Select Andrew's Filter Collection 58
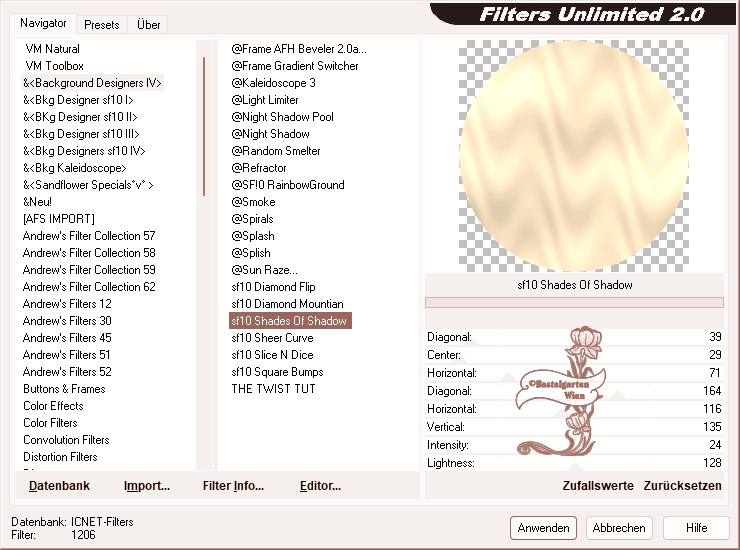Viewport: 740px width, 550px height. [x=89, y=253]
